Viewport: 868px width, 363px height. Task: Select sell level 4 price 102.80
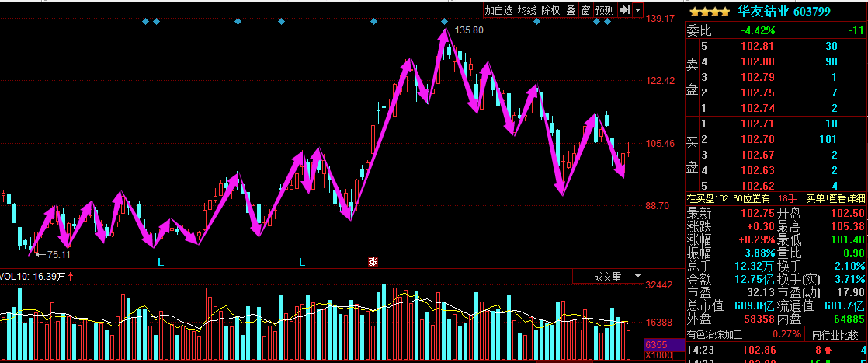(756, 61)
